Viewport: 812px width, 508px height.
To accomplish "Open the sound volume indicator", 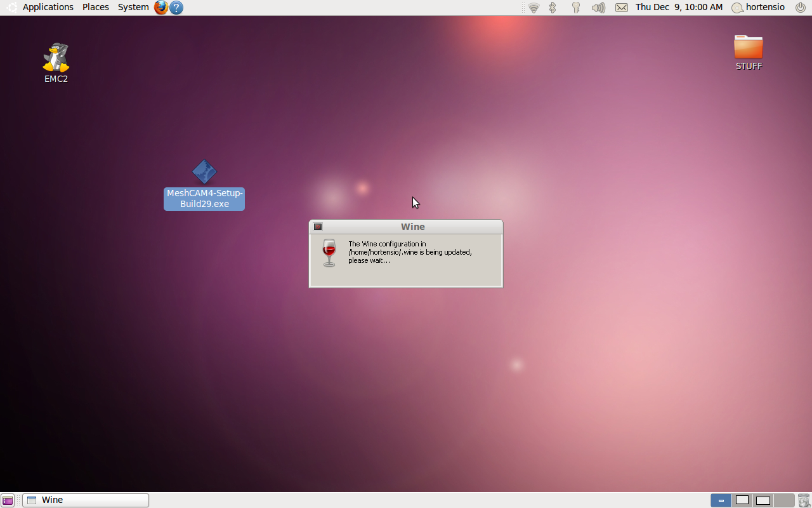I will point(598,8).
